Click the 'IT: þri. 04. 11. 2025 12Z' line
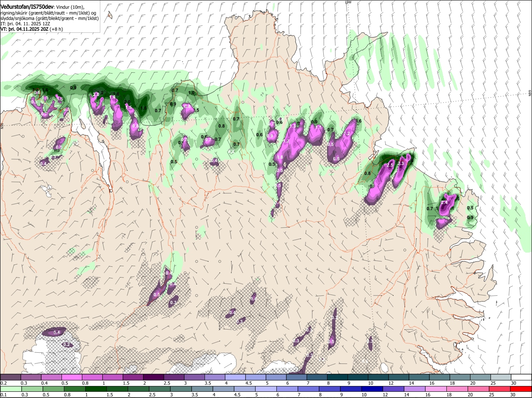This screenshot has height=398, width=532. click(26, 24)
